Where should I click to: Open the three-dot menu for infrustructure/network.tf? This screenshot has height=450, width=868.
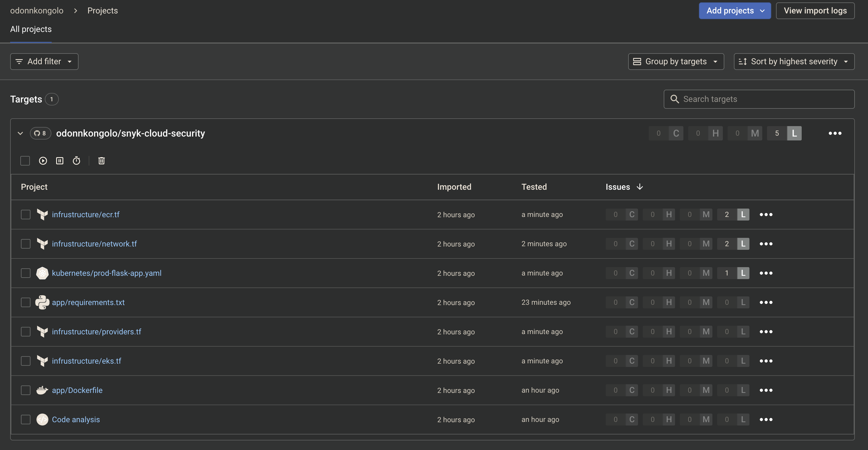766,244
